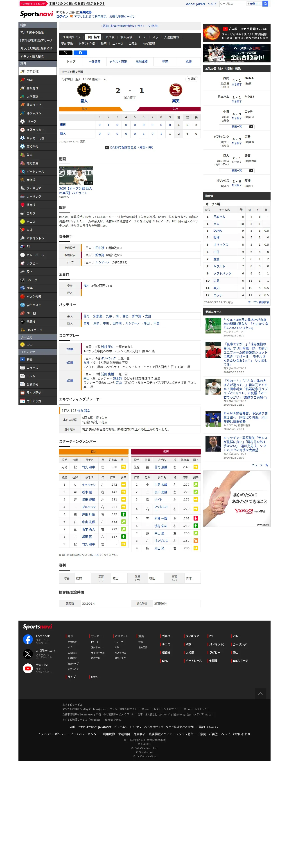Click the back-to-top arrow button

pyautogui.click(x=260, y=693)
